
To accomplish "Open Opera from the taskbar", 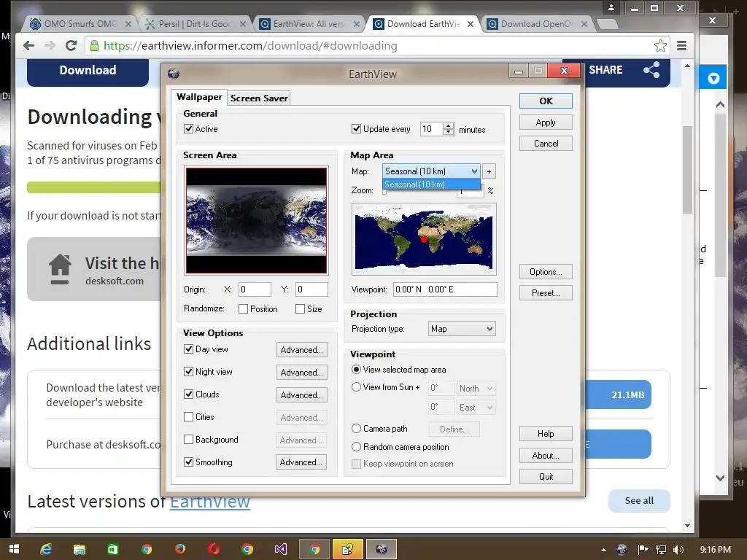I will click(x=214, y=549).
